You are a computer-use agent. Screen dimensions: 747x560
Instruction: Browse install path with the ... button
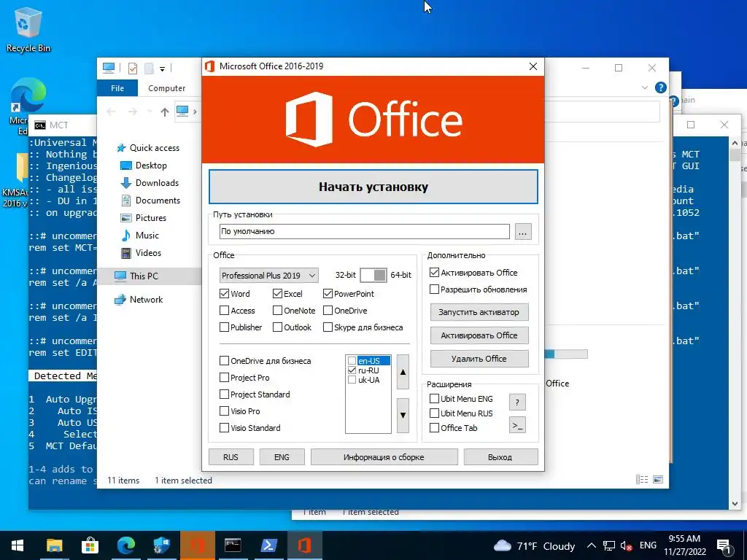[523, 233]
